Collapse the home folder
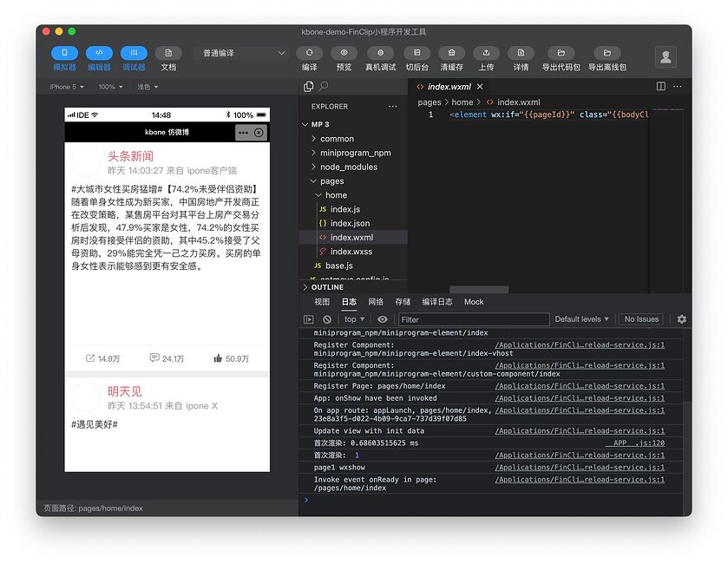728x564 pixels. (336, 195)
